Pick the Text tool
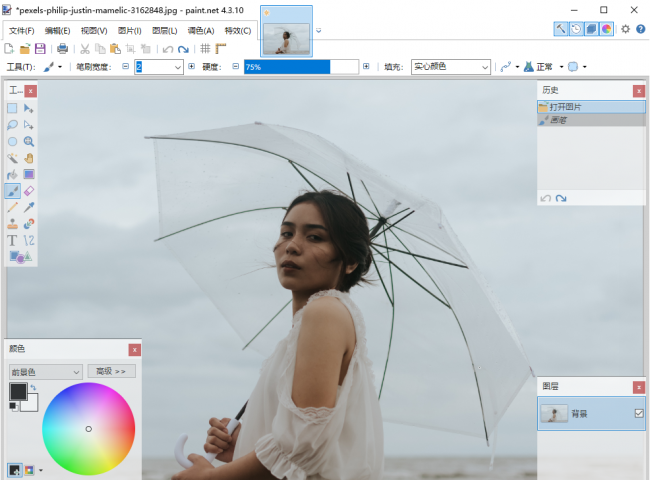This screenshot has width=650, height=480. tap(12, 240)
